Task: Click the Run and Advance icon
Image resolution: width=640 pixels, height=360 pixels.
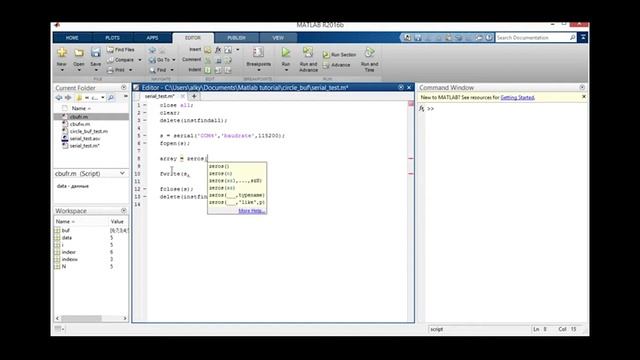Action: click(308, 52)
